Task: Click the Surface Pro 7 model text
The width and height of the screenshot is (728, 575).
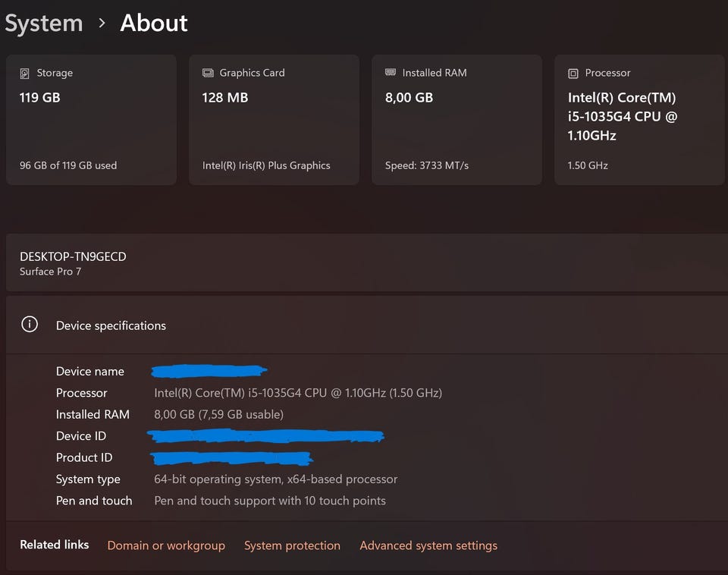Action: click(50, 272)
